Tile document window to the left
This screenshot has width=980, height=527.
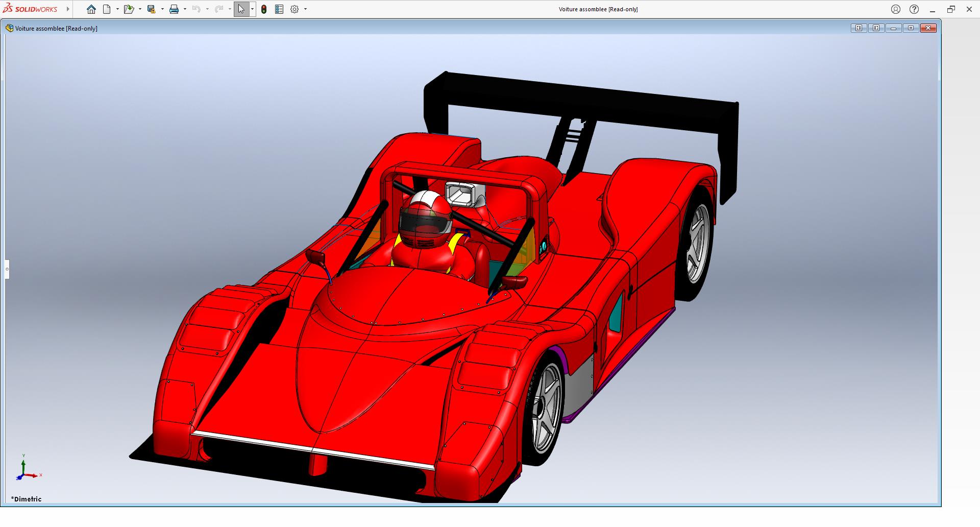point(859,28)
